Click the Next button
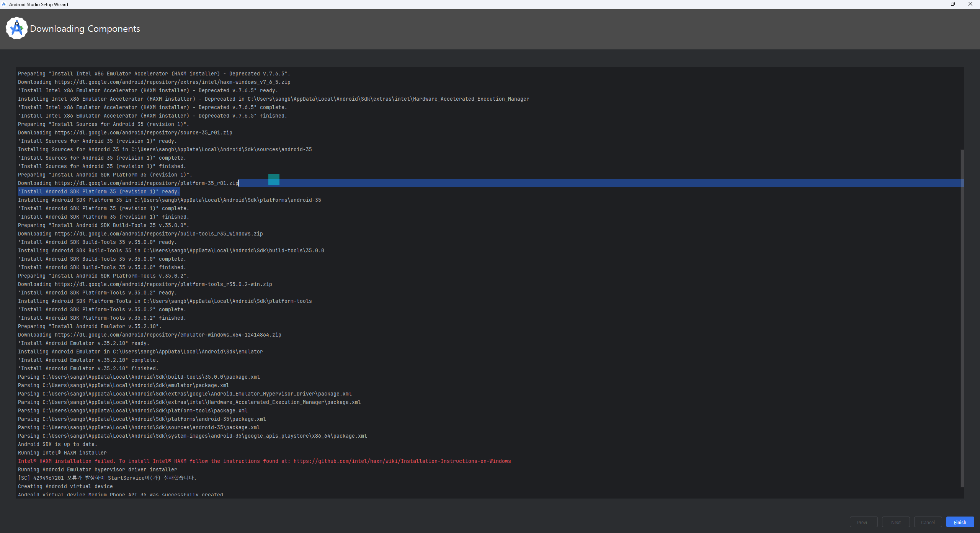This screenshot has height=533, width=980. tap(895, 522)
